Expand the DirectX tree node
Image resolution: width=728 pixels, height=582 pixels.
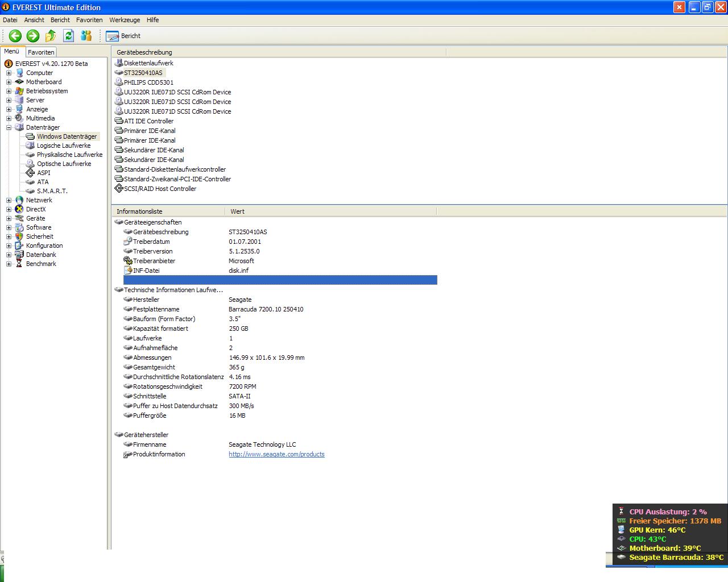9,209
